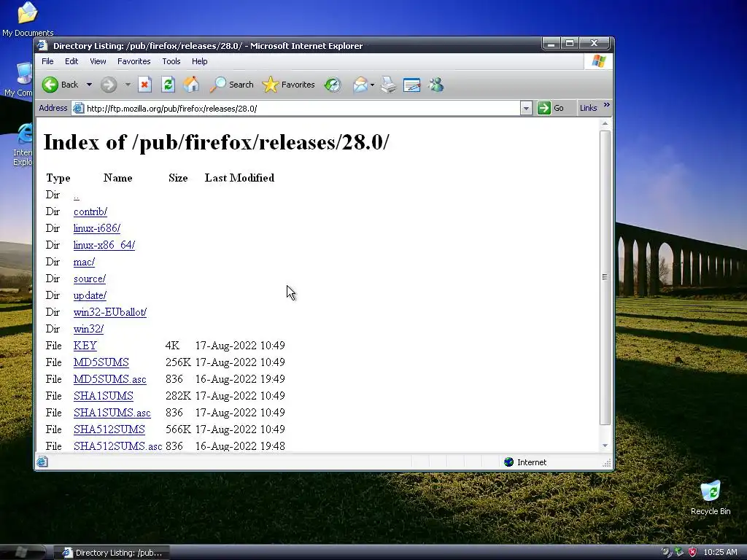This screenshot has height=560, width=747.
Task: Click the Print icon in toolbar
Action: (388, 85)
